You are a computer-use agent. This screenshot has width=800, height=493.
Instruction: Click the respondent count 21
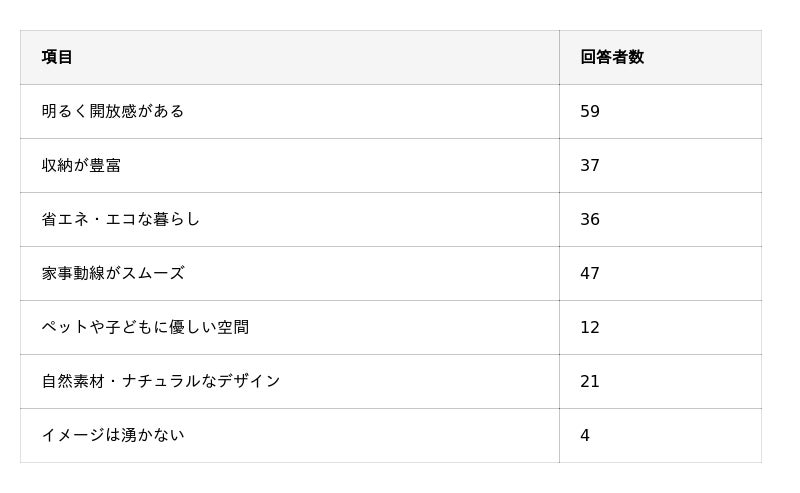coord(590,381)
